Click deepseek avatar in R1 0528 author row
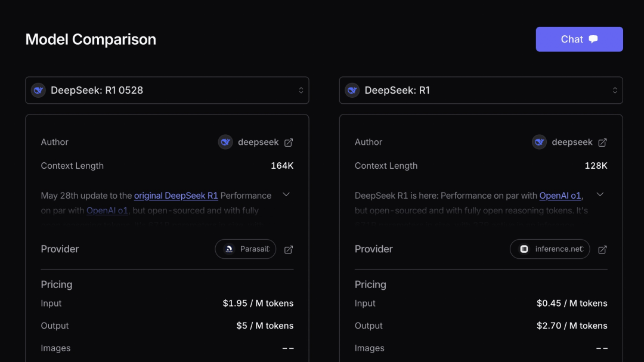Image resolution: width=644 pixels, height=362 pixels. coord(225,142)
